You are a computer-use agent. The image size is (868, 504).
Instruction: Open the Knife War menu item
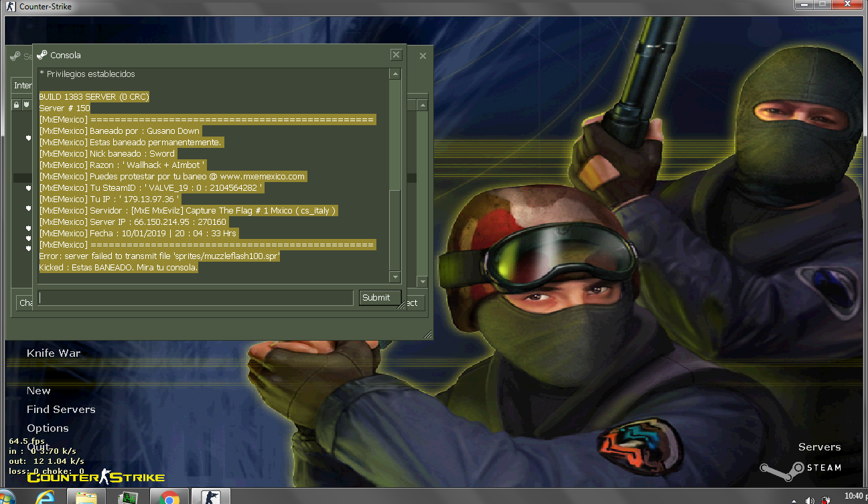click(54, 353)
